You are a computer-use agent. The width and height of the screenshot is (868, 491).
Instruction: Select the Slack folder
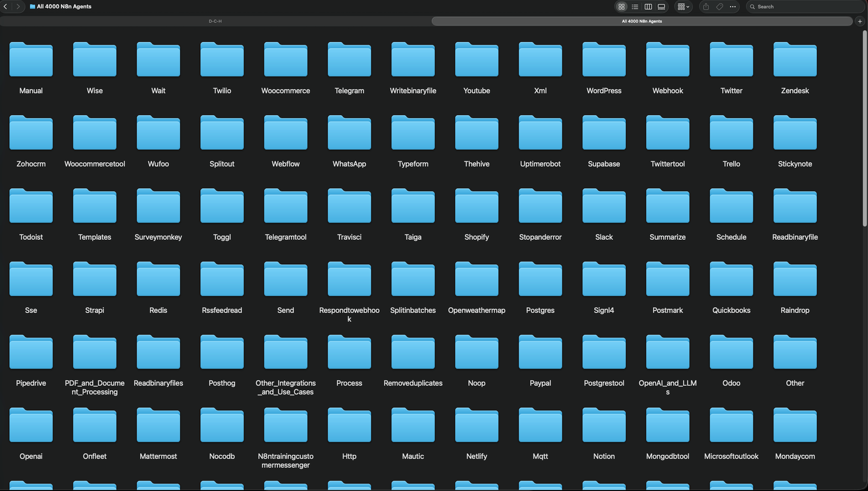tap(604, 206)
